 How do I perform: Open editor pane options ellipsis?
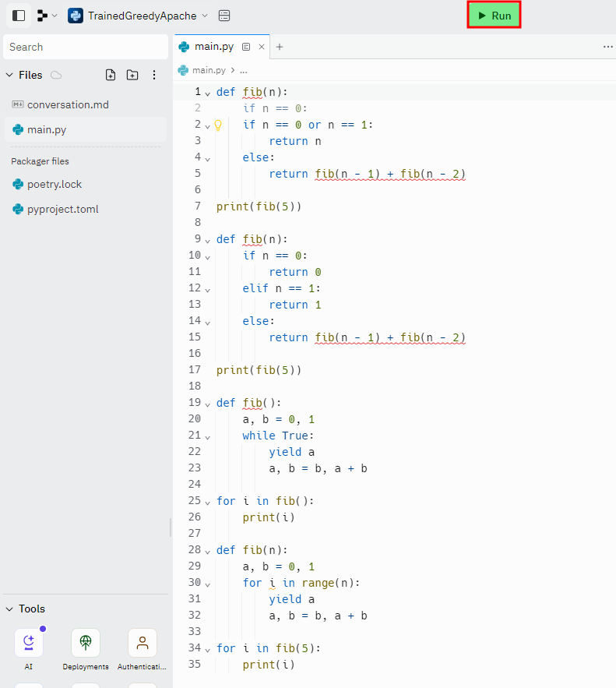pos(607,47)
